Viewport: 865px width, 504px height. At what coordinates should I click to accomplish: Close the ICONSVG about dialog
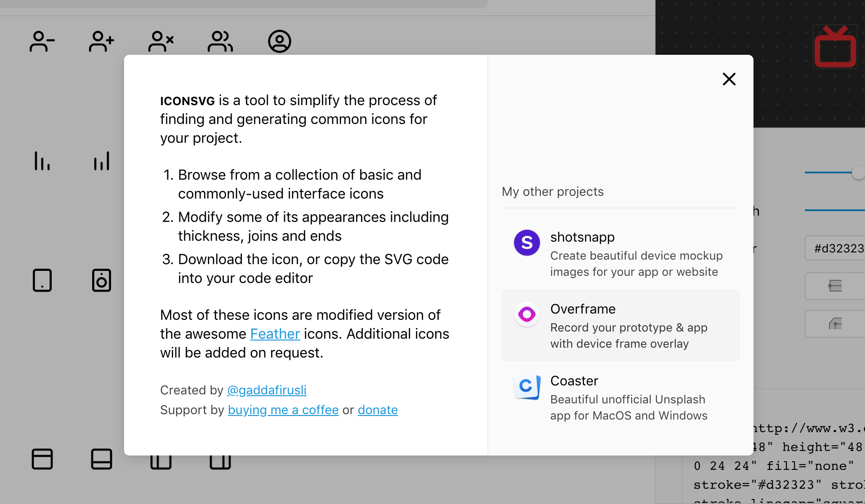(729, 79)
